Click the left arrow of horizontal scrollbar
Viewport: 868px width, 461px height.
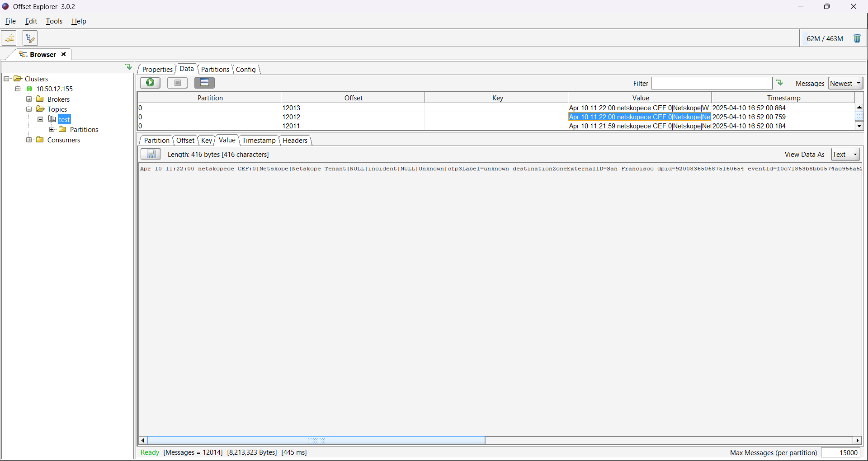143,440
